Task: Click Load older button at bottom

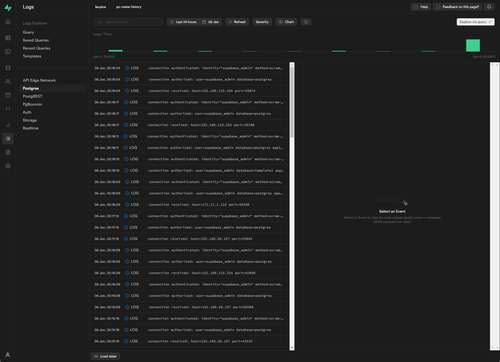Action: click(x=105, y=356)
